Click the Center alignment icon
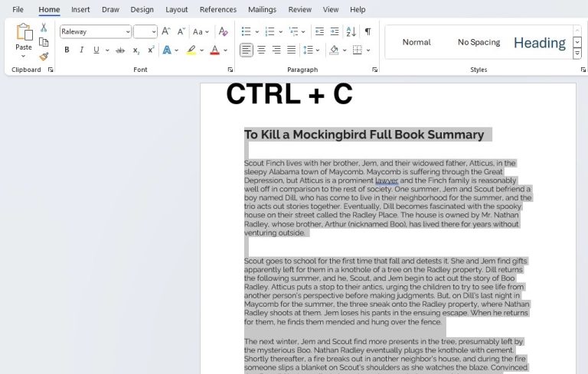This screenshot has width=588, height=374. (x=261, y=50)
